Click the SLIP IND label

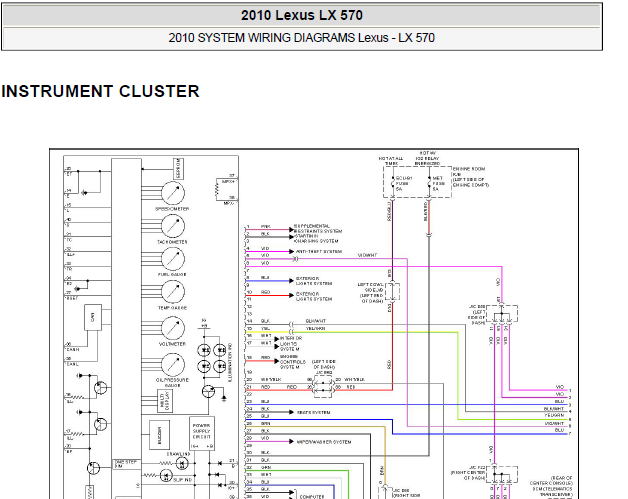pos(183,479)
